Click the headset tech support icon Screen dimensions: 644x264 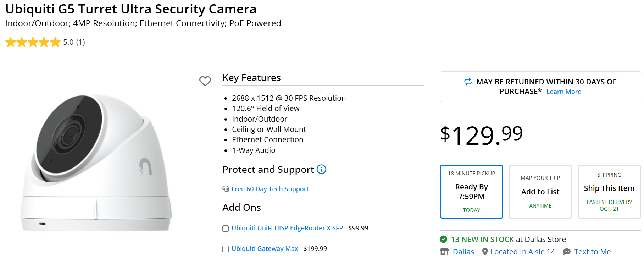(226, 189)
